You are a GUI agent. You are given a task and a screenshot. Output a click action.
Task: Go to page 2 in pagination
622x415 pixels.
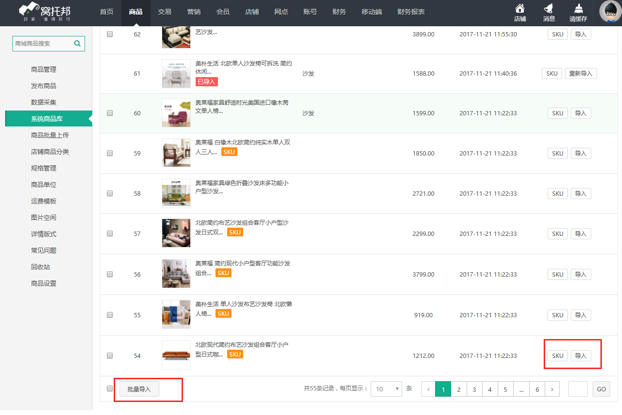pyautogui.click(x=459, y=389)
